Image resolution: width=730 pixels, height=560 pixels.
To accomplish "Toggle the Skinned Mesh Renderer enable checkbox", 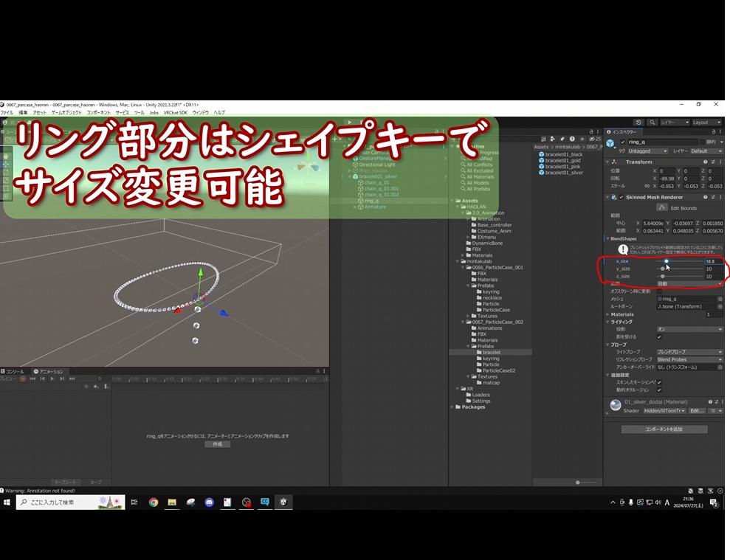I will point(621,197).
